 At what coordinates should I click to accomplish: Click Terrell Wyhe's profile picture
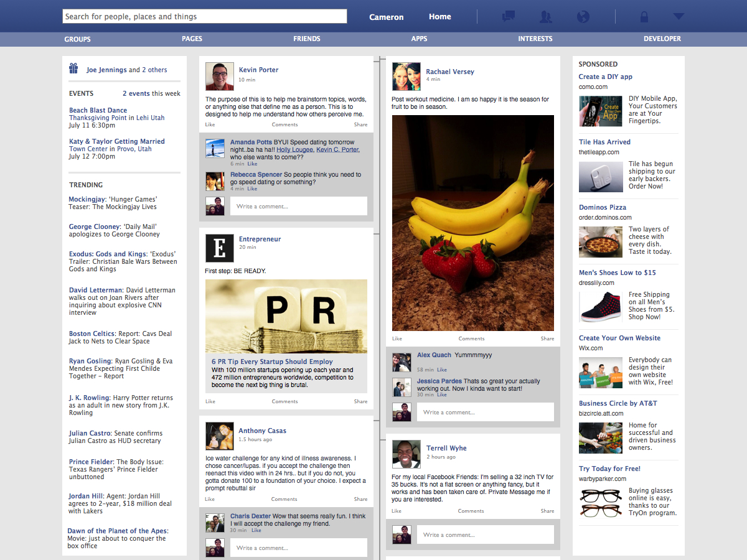406,454
